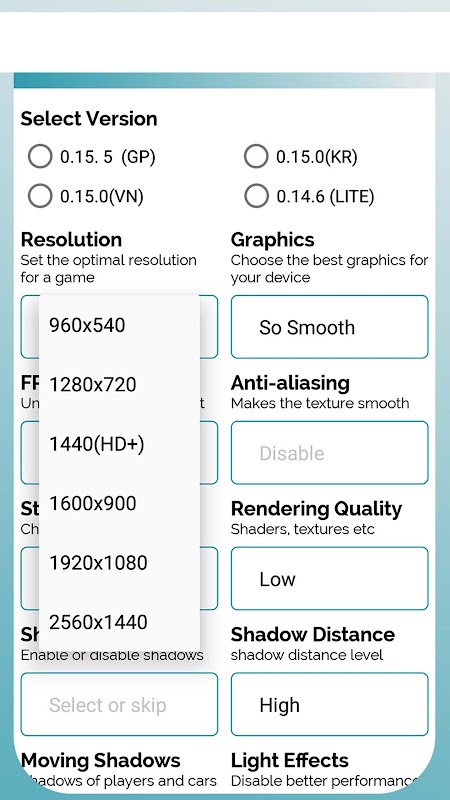Viewport: 450px width, 800px height.
Task: Click the Select Version heading text
Action: click(89, 118)
